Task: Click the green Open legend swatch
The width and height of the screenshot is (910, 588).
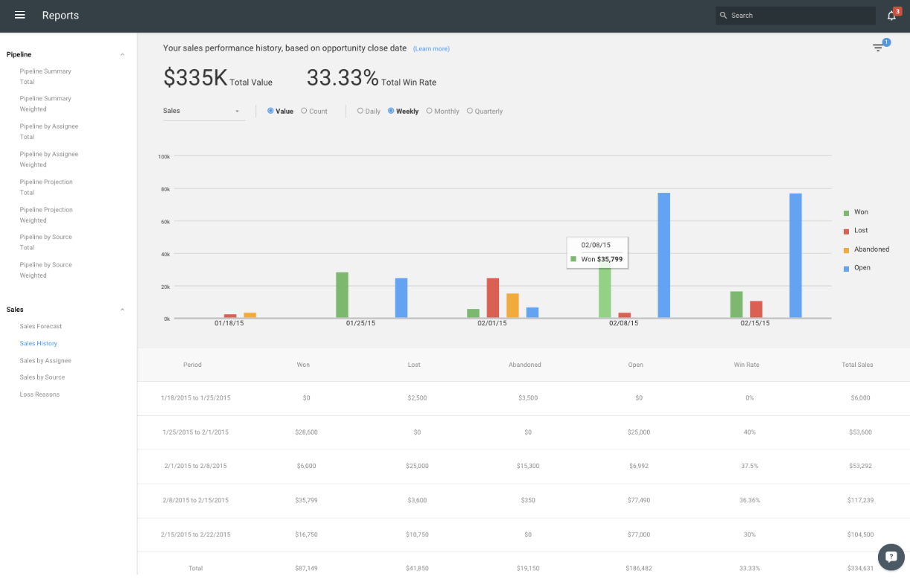Action: [847, 268]
